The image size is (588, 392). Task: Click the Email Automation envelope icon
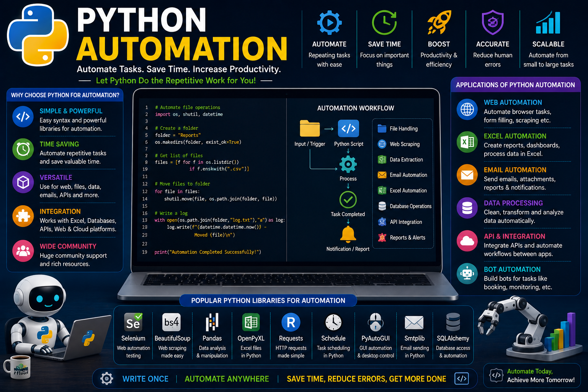pyautogui.click(x=467, y=175)
